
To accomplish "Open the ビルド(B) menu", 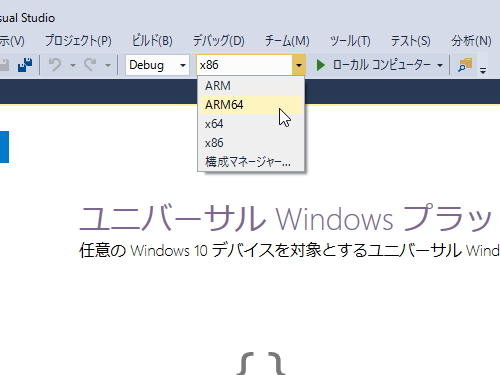I will tap(152, 41).
